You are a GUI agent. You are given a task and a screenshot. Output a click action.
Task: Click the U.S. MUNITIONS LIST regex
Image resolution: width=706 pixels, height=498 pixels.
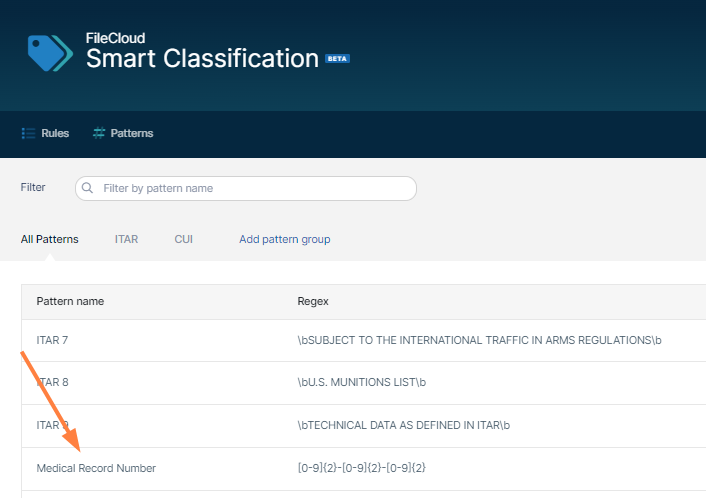[361, 382]
